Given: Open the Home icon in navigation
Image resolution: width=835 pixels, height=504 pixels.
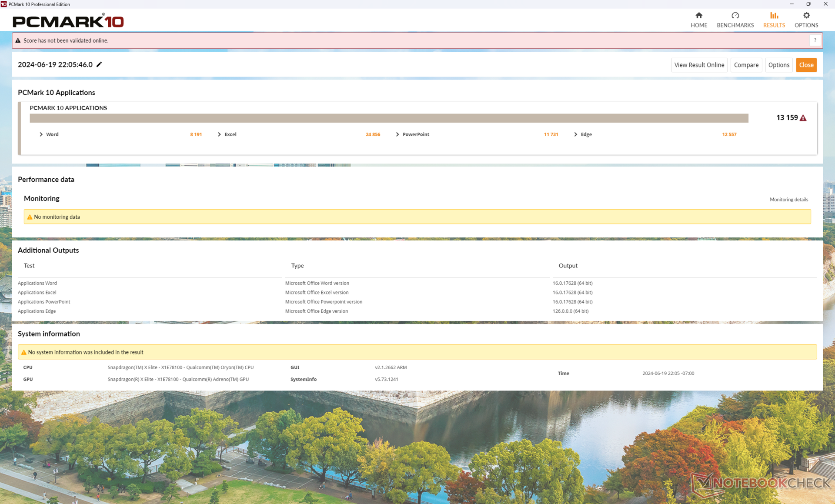Looking at the screenshot, I should 698,16.
